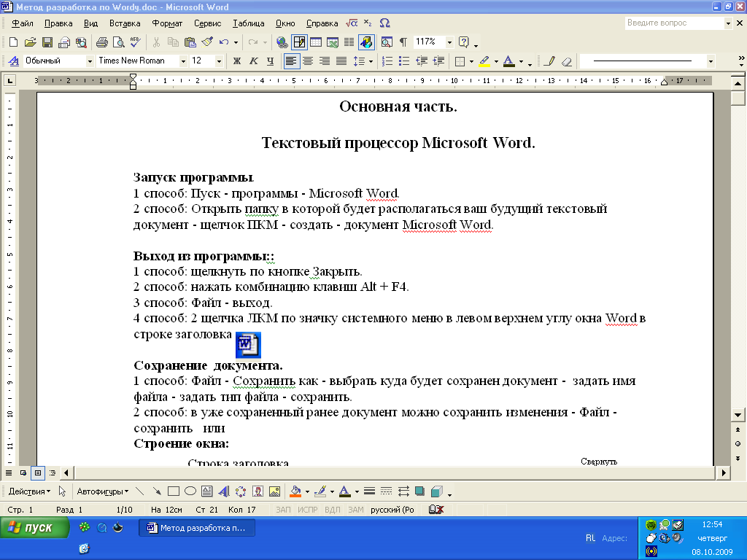Insert a bulleted list
747x560 pixels.
point(404,61)
